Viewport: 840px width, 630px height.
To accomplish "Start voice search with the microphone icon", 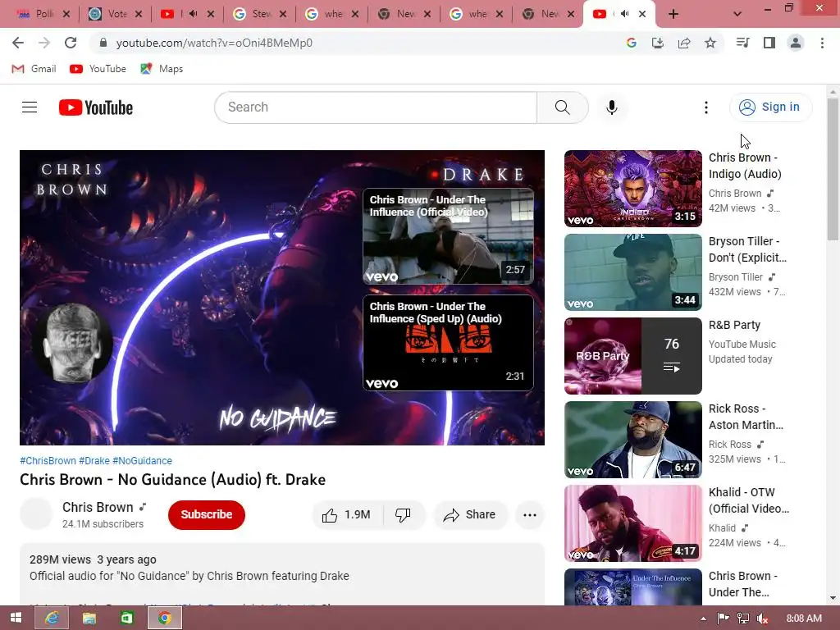I will (x=611, y=107).
